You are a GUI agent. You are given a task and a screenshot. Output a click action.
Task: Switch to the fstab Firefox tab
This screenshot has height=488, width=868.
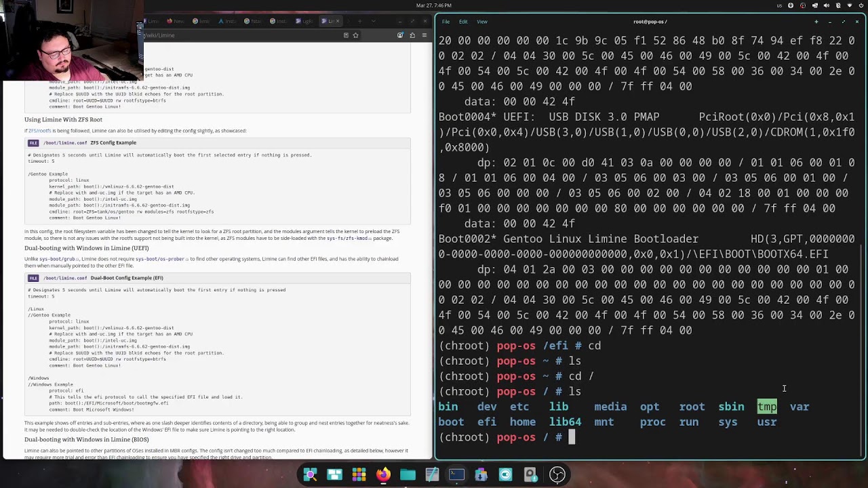click(x=253, y=21)
